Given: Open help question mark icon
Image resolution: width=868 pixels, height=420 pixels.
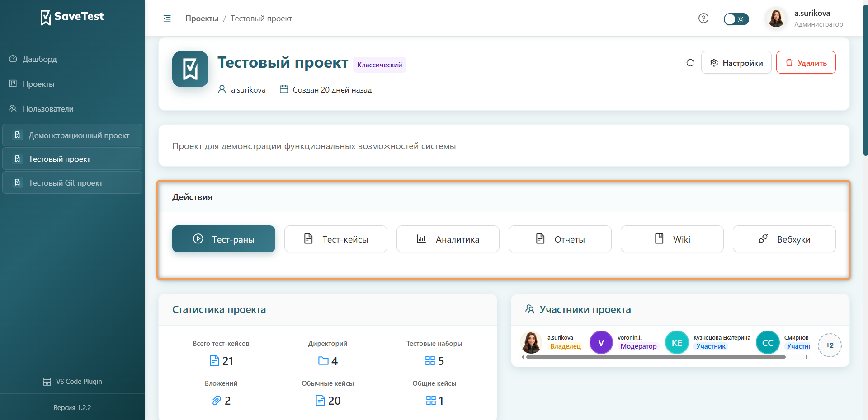Looking at the screenshot, I should pos(703,18).
